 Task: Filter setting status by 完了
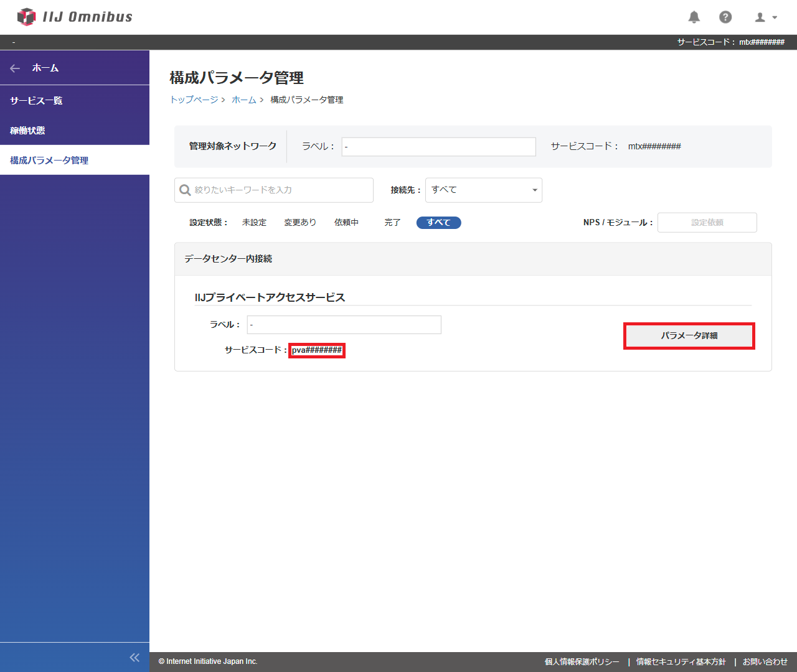coord(392,223)
